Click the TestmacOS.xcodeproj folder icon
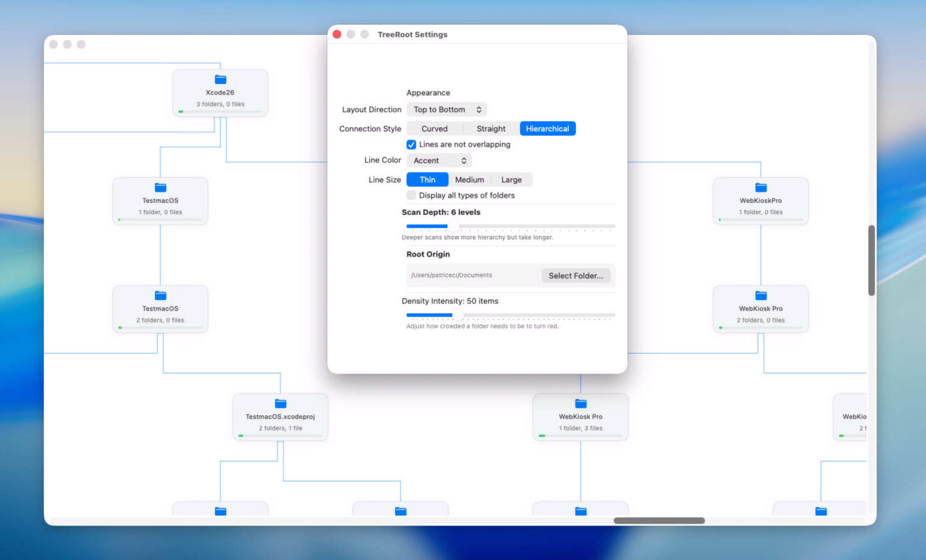The width and height of the screenshot is (926, 560). pos(280,403)
